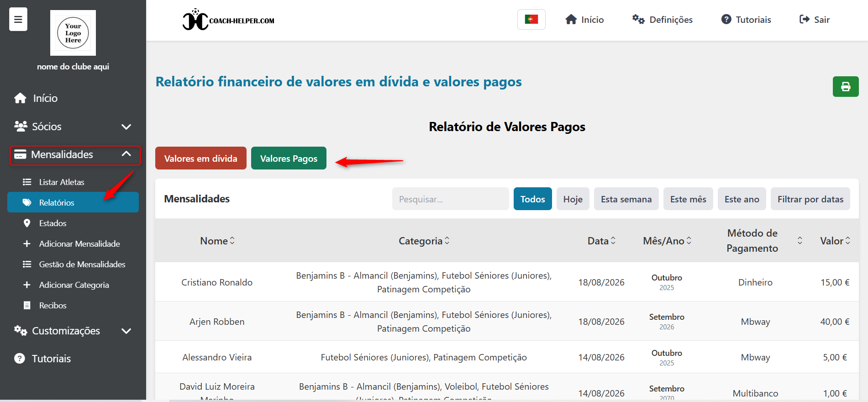This screenshot has width=868, height=402.
Task: Open Gestão de Mensalidades in the sidebar
Action: point(73,264)
